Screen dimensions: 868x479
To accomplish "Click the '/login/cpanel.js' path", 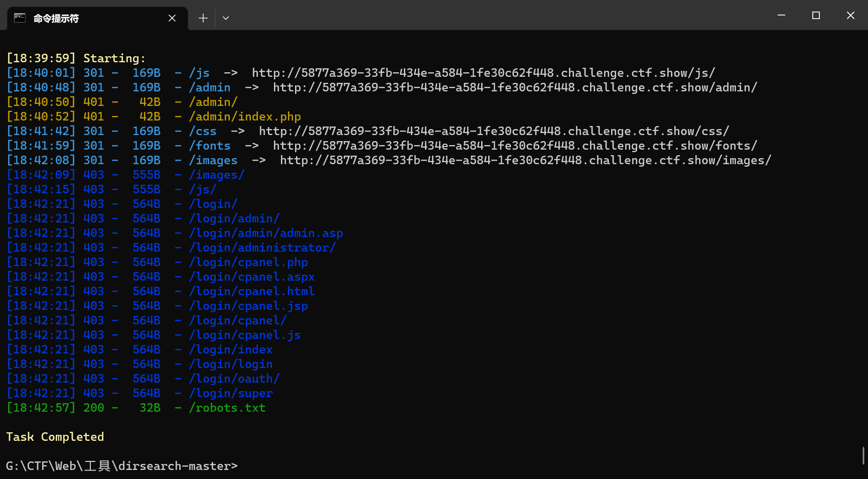I will (245, 335).
